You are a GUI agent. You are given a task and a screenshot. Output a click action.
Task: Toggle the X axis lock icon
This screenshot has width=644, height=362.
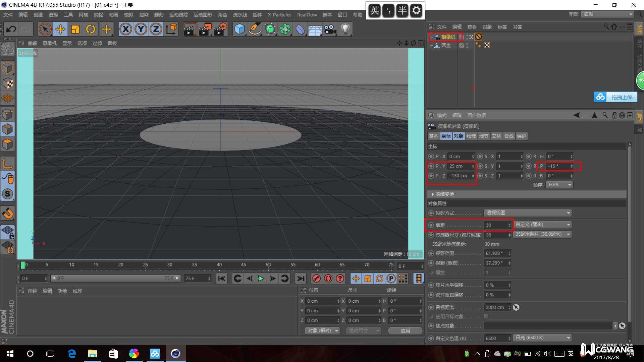(126, 29)
